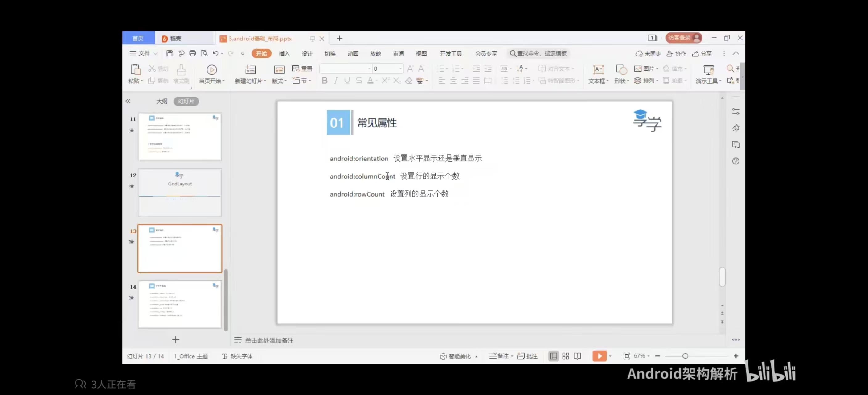The width and height of the screenshot is (868, 395).
Task: Toggle Bold formatting
Action: click(x=325, y=80)
